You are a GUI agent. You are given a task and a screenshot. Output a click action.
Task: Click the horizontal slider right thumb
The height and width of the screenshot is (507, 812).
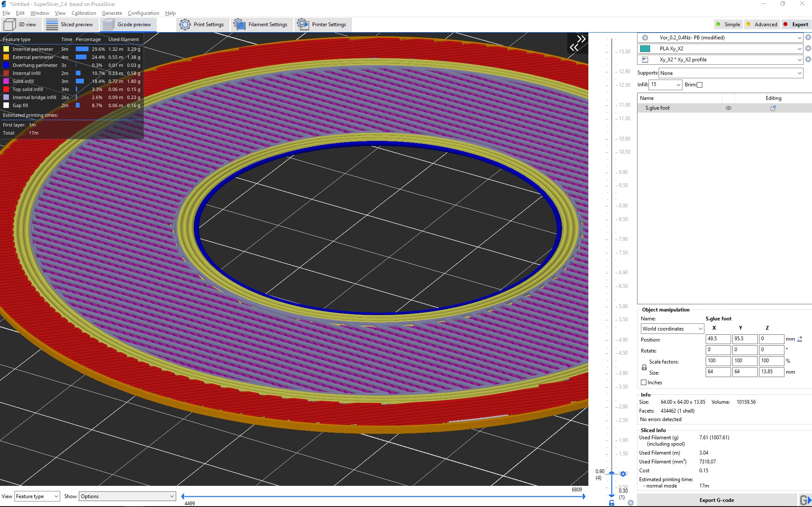tap(584, 496)
